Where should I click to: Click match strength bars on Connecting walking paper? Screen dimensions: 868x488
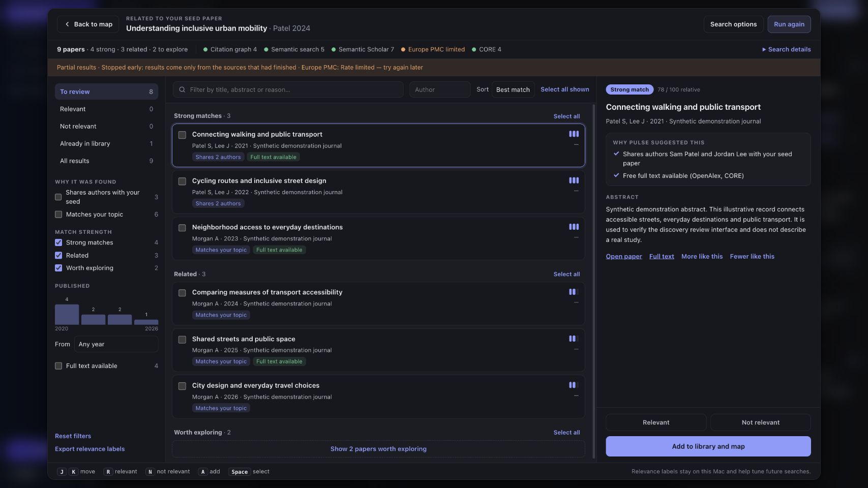574,134
